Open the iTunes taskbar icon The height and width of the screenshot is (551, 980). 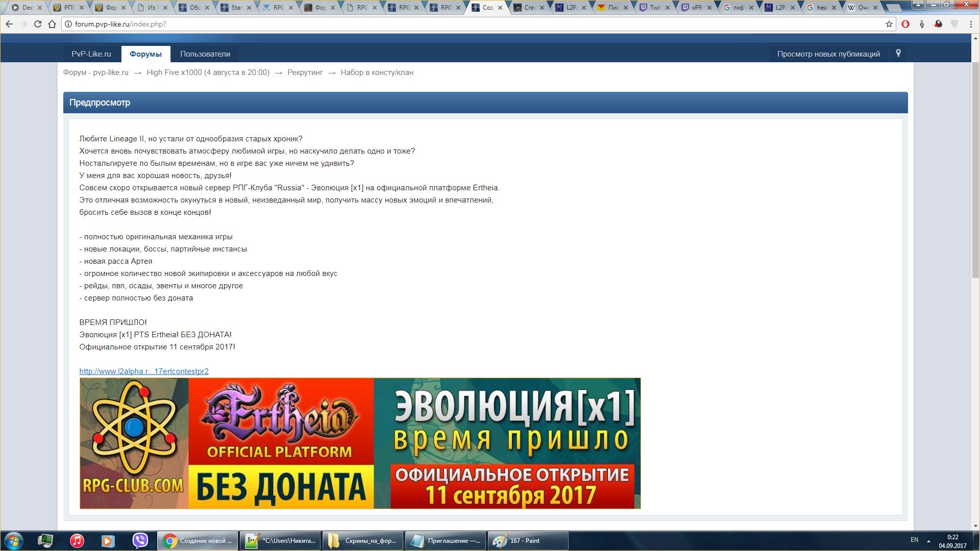[x=77, y=541]
